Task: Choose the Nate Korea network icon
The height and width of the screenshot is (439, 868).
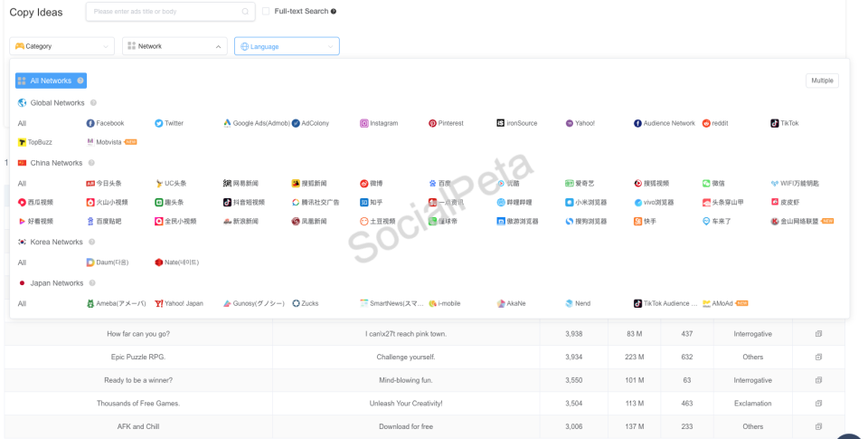Action: [x=159, y=262]
